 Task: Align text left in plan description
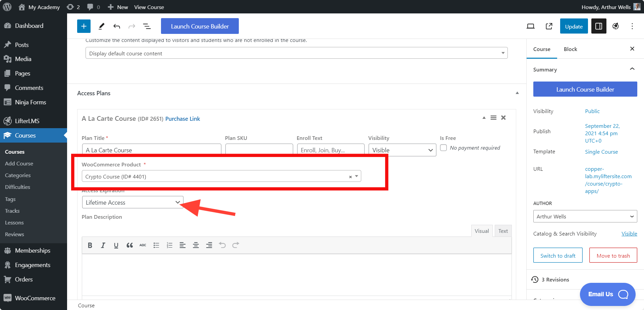(x=182, y=245)
